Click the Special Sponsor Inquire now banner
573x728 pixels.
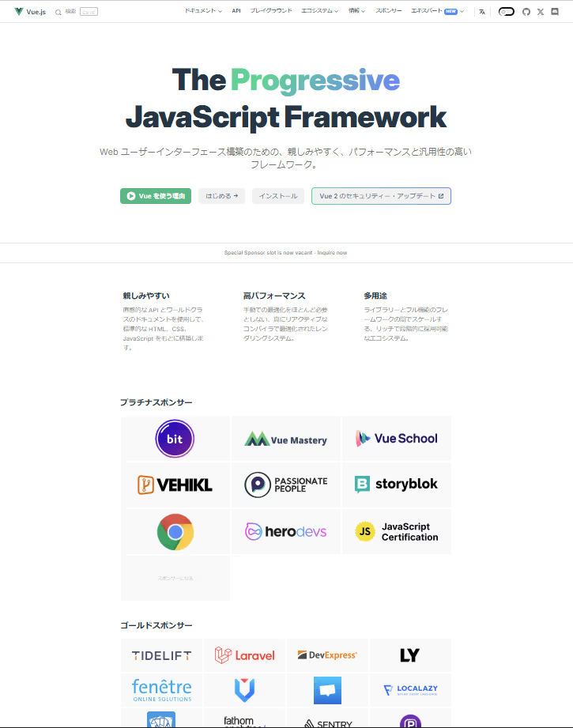286,253
